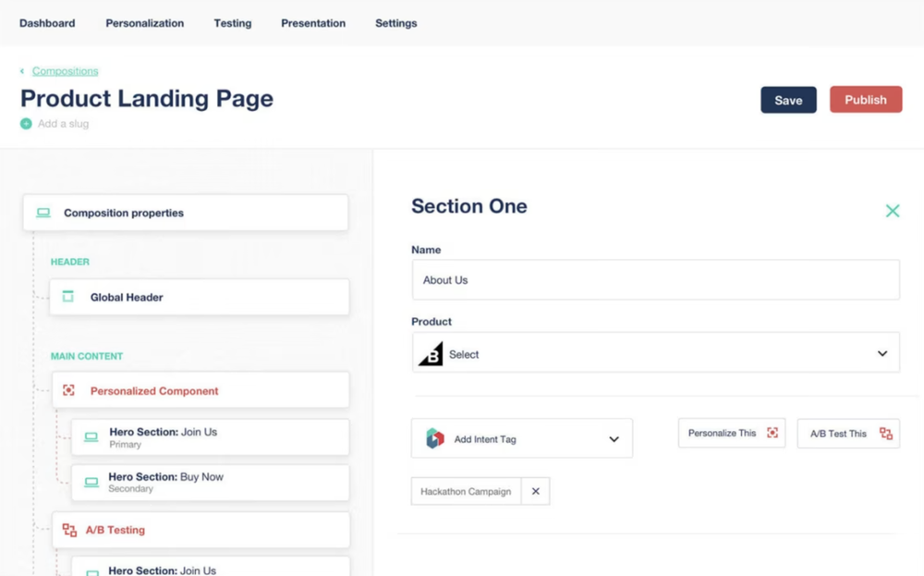Expand the Add Intent Tag dropdown
The height and width of the screenshot is (576, 924).
click(614, 439)
